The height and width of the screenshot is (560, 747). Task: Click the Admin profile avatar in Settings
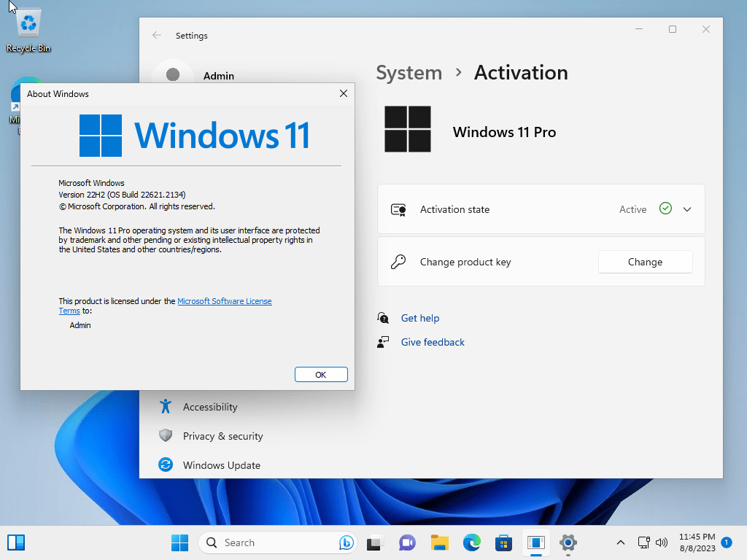click(172, 75)
